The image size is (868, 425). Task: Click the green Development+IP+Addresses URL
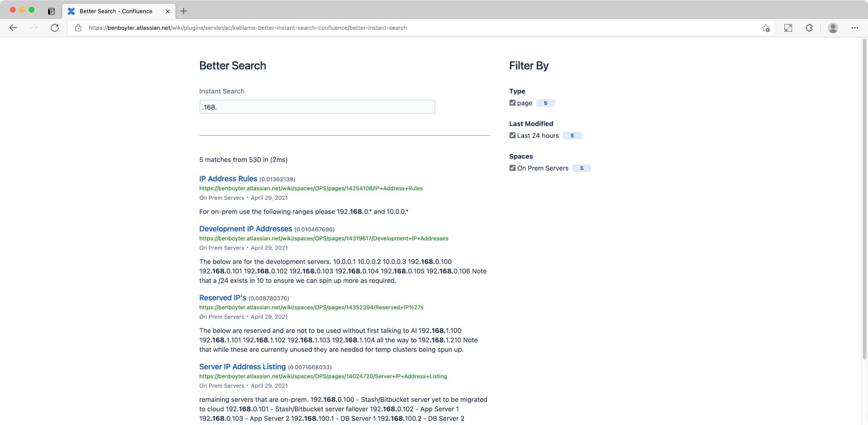pos(324,238)
